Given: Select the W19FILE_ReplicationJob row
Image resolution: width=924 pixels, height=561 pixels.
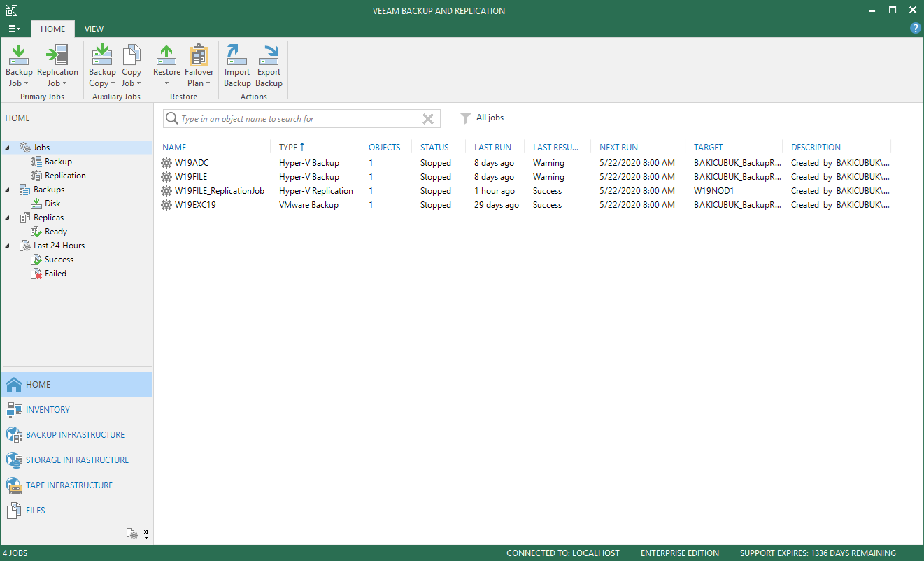Looking at the screenshot, I should [x=526, y=191].
